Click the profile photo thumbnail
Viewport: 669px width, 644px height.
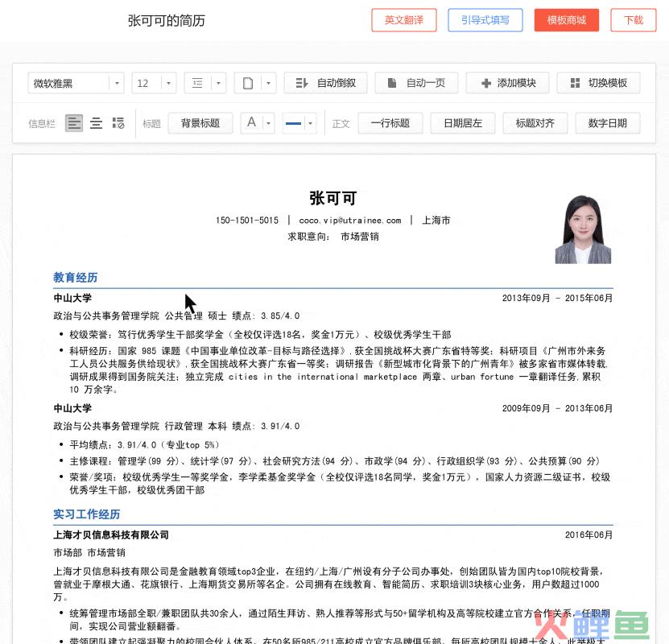point(583,229)
